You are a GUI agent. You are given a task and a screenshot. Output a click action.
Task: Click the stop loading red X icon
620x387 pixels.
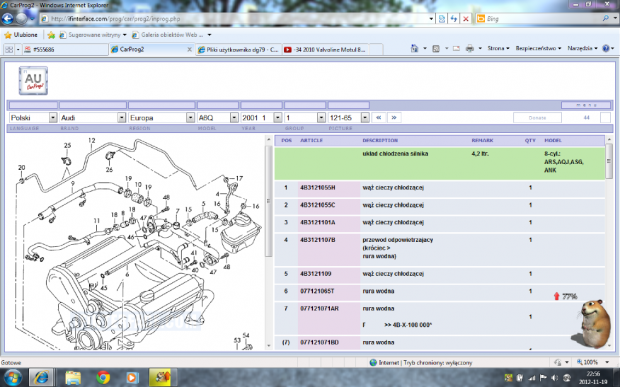click(466, 19)
